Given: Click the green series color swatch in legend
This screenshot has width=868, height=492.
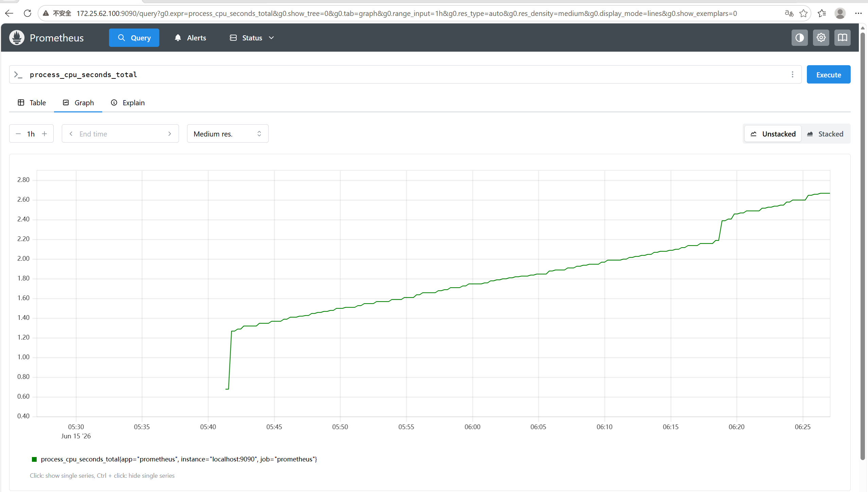Looking at the screenshot, I should (34, 459).
